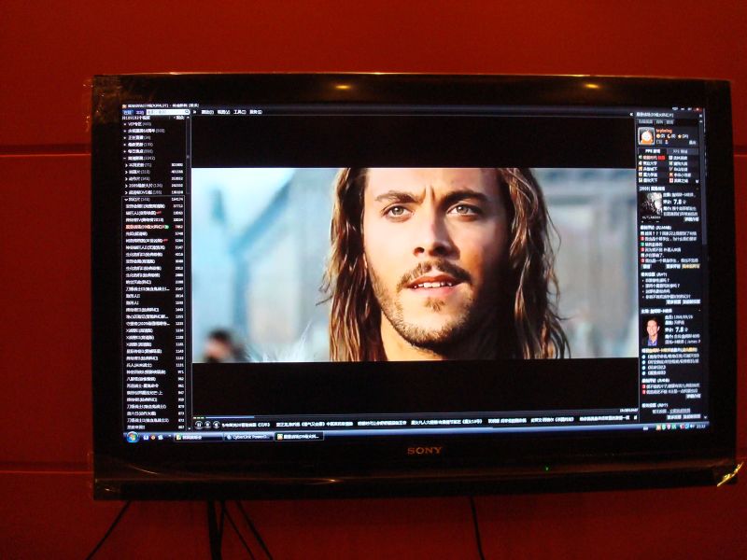Collapse the channel list using the arrow beside the search box

(194, 112)
